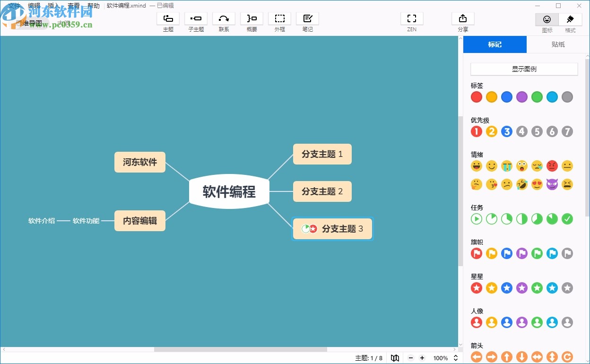Select the 联系 relationship tool

[224, 19]
